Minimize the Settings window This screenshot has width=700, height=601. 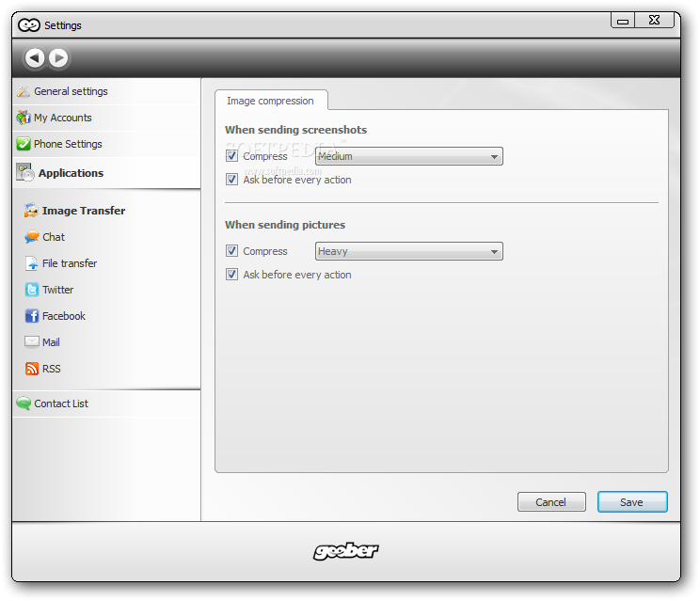[x=623, y=21]
